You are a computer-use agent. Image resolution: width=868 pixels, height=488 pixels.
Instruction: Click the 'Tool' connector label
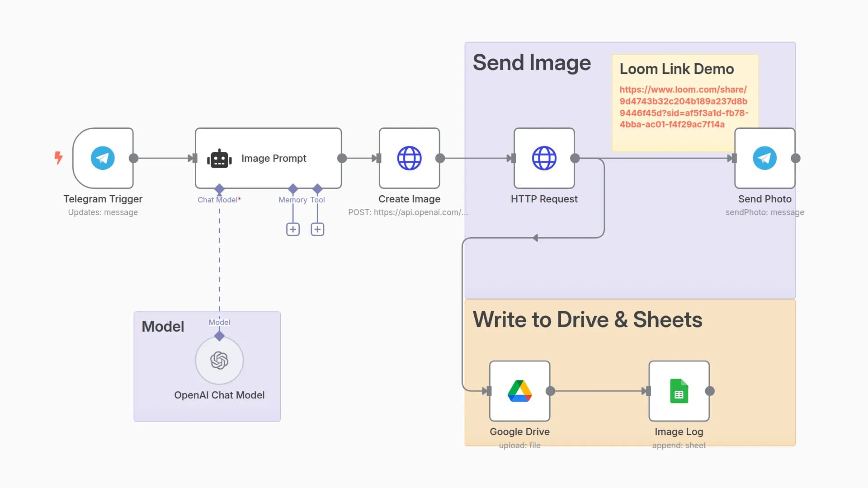pyautogui.click(x=317, y=200)
